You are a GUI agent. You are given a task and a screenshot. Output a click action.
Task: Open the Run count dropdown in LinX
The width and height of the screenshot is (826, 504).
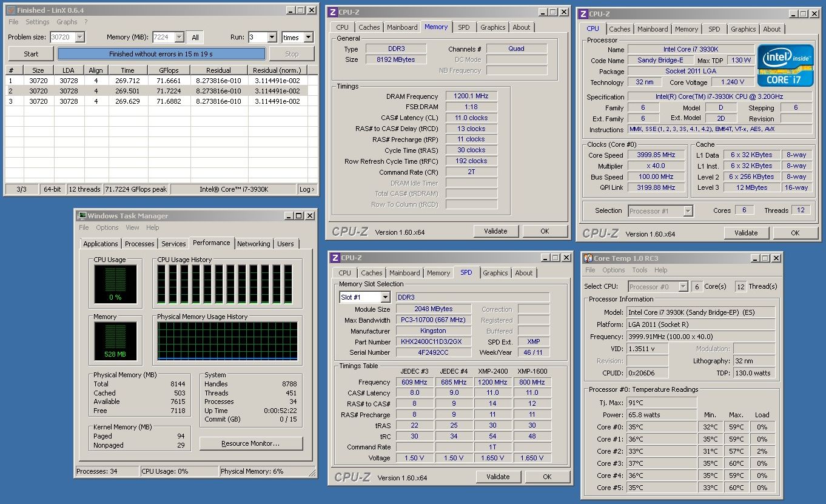[272, 38]
